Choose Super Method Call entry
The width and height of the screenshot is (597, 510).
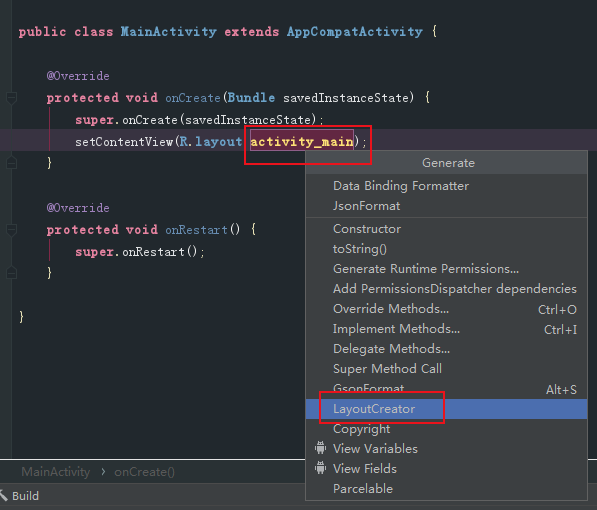click(x=446, y=369)
